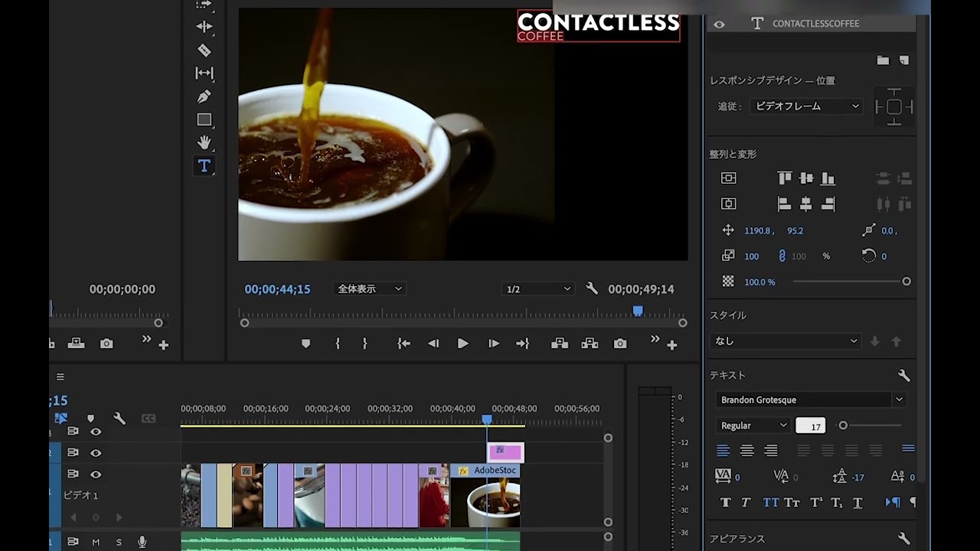Select the Rectangle tool
Screen dimensions: 980x551
pyautogui.click(x=204, y=120)
